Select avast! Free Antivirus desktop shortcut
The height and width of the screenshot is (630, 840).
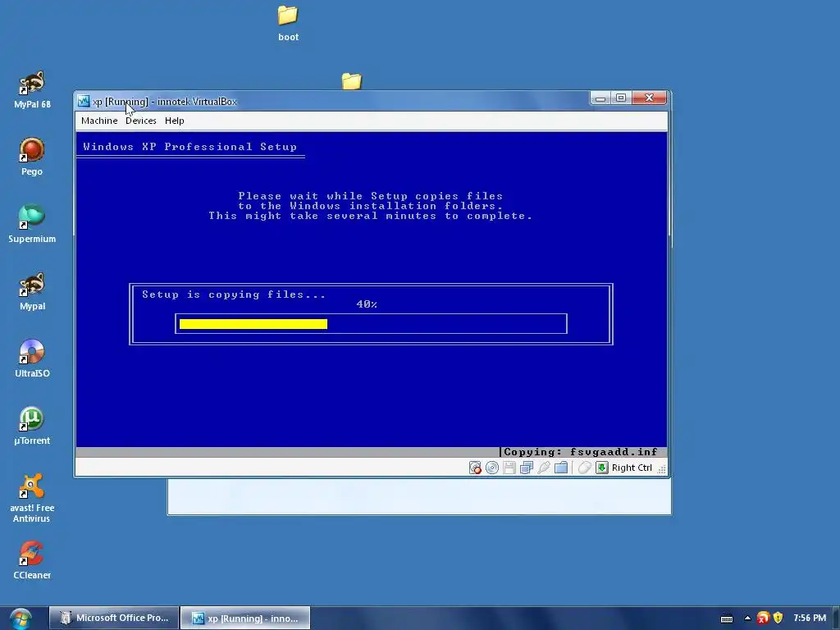(32, 498)
